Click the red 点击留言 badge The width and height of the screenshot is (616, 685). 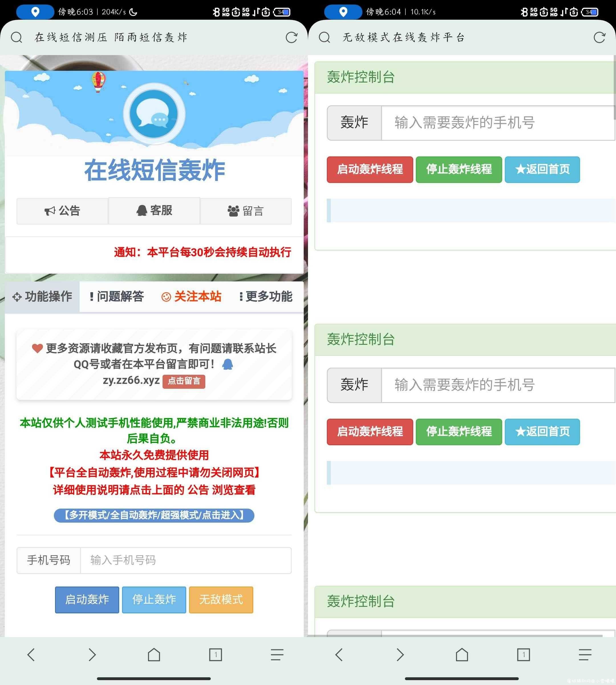click(x=184, y=381)
